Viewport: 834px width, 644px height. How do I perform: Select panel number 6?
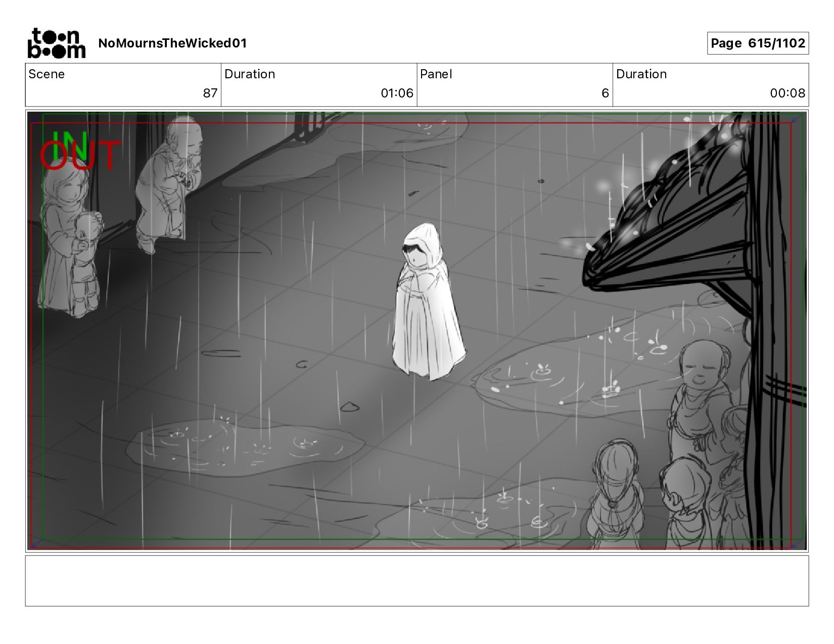tap(605, 93)
